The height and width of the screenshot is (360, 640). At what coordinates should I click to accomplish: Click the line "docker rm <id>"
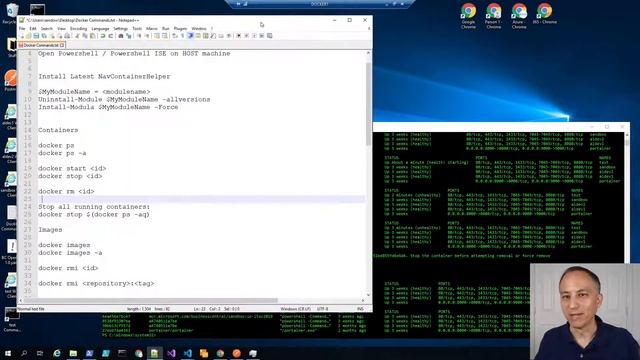[66, 191]
